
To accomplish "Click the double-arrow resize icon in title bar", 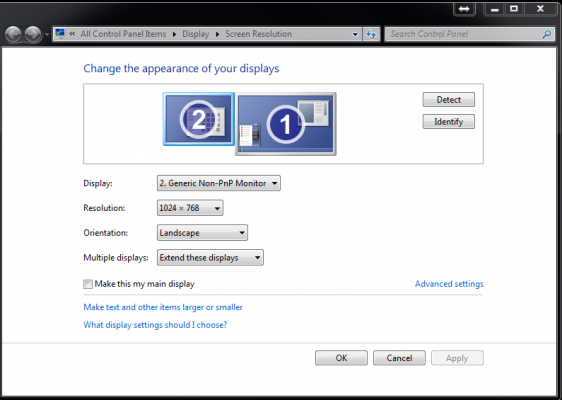I will (464, 9).
